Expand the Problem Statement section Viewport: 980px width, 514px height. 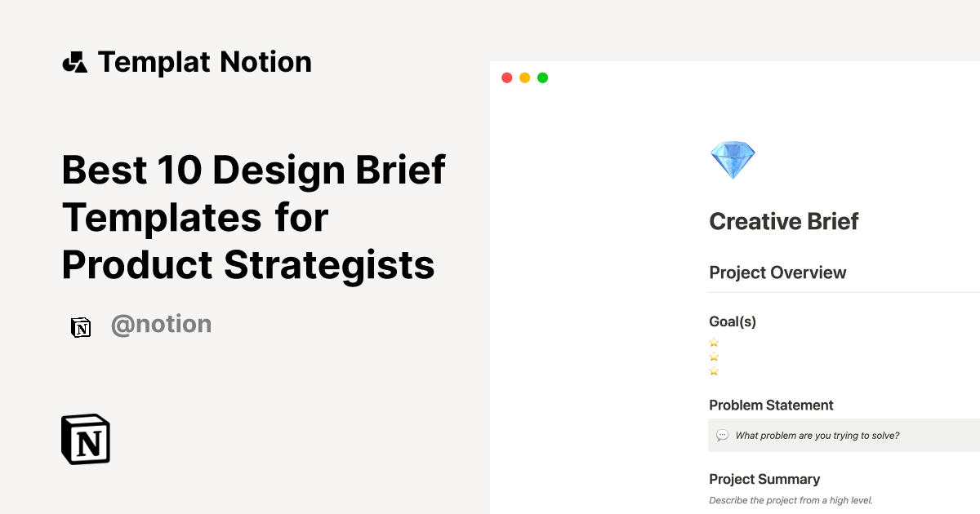click(771, 405)
